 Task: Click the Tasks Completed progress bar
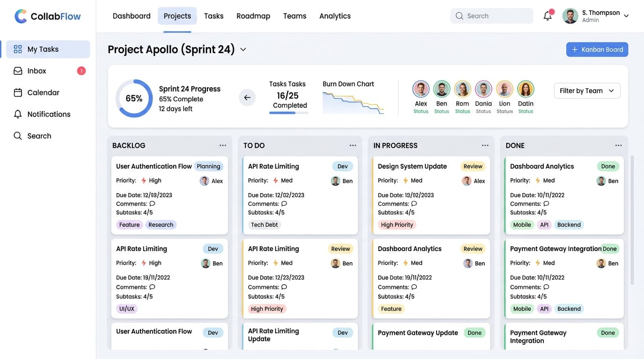click(x=288, y=113)
